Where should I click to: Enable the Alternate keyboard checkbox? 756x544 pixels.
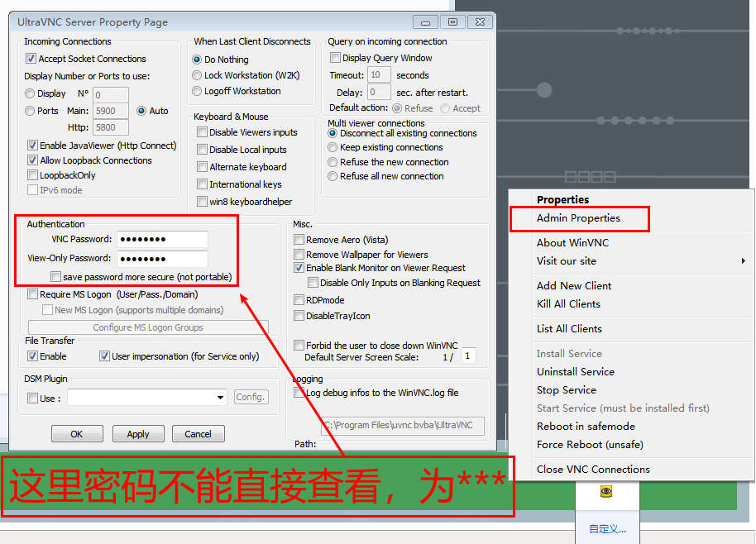coord(202,167)
